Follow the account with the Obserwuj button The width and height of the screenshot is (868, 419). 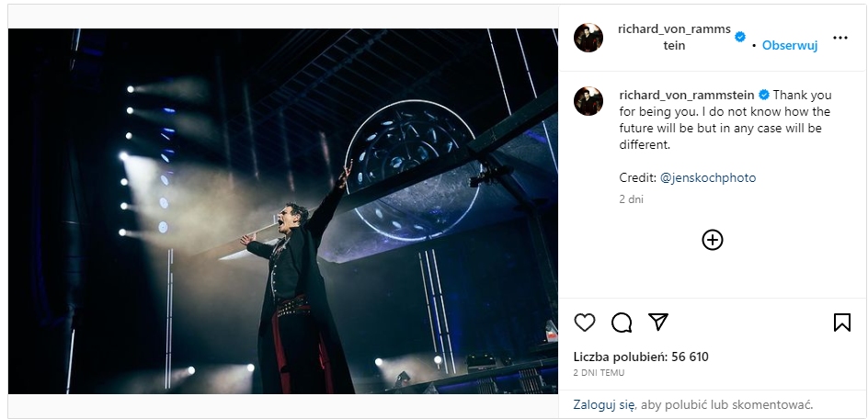point(790,45)
